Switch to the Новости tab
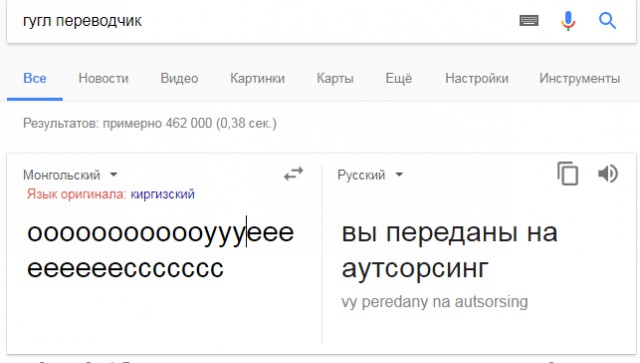The height and width of the screenshot is (363, 640). coord(103,78)
